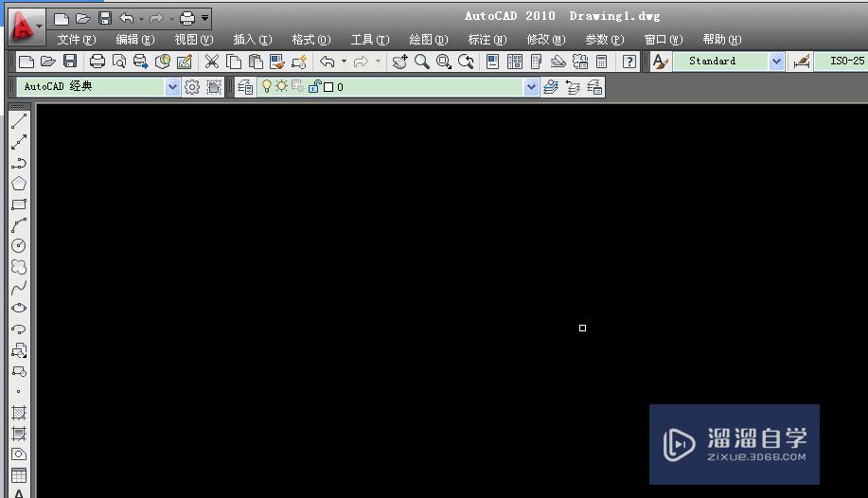The height and width of the screenshot is (498, 868).
Task: Click the Zoom Previous icon
Action: [x=466, y=62]
